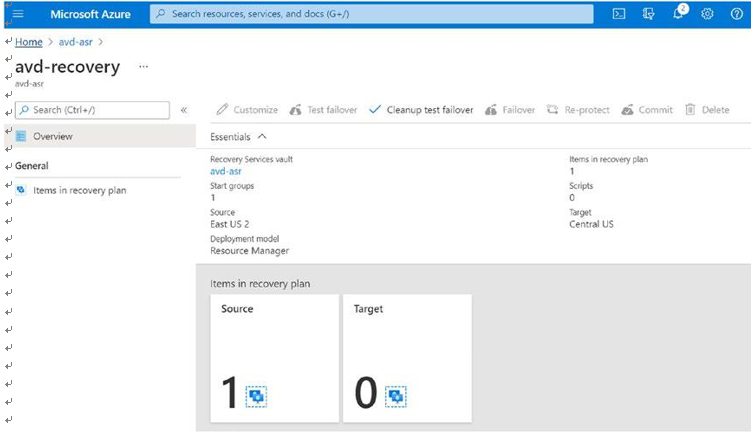Click the 'Items in recovery plan' section heading above tiles
755x435 pixels.
point(260,284)
